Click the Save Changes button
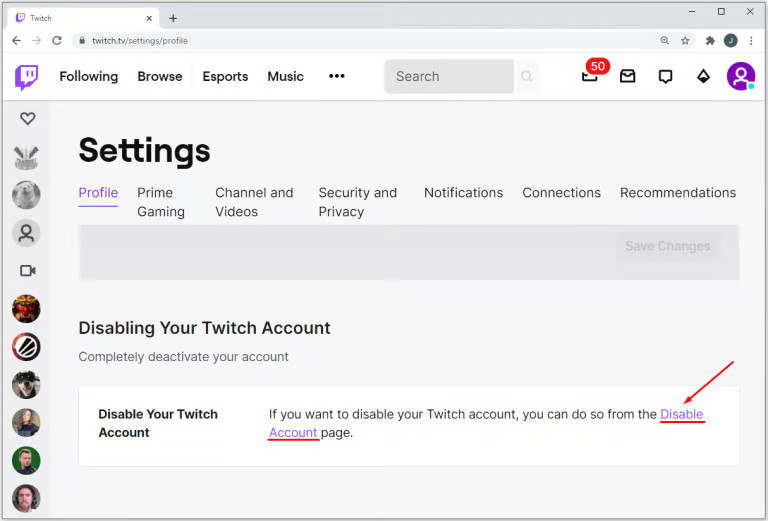Screen dimensions: 768x521 (668, 246)
